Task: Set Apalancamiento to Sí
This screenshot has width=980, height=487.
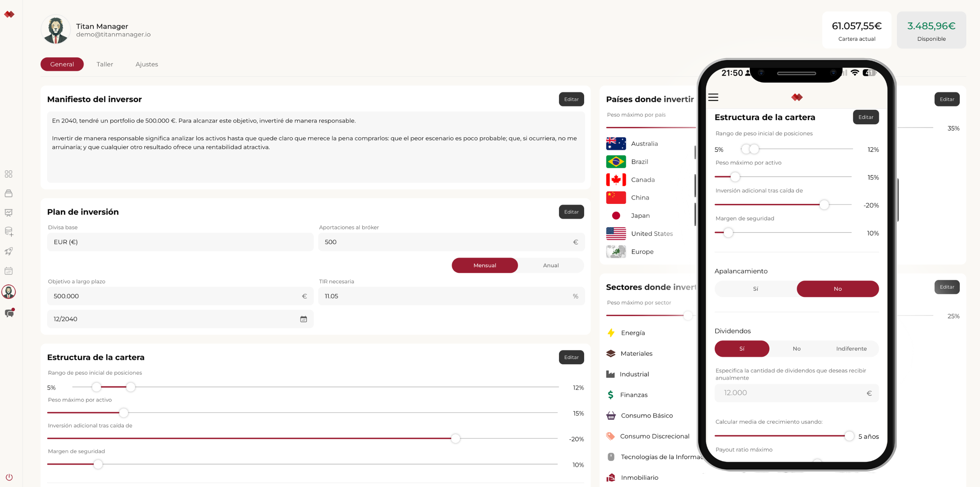Action: click(755, 289)
